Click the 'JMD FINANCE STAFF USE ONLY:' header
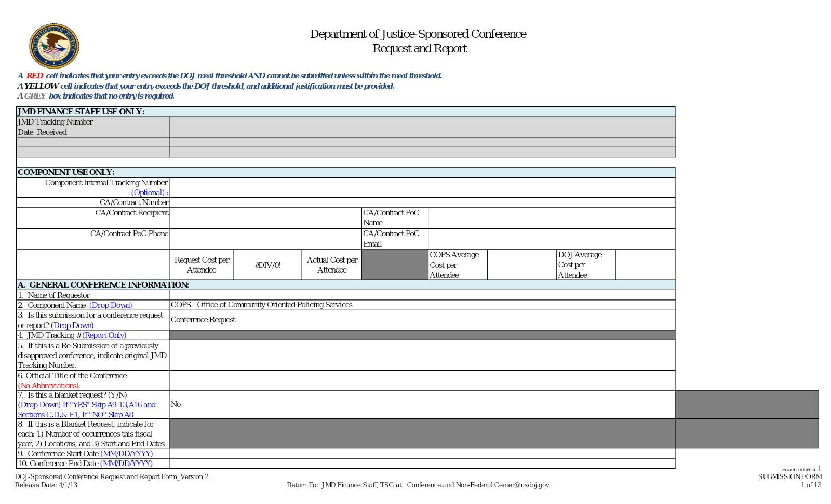 coord(81,112)
